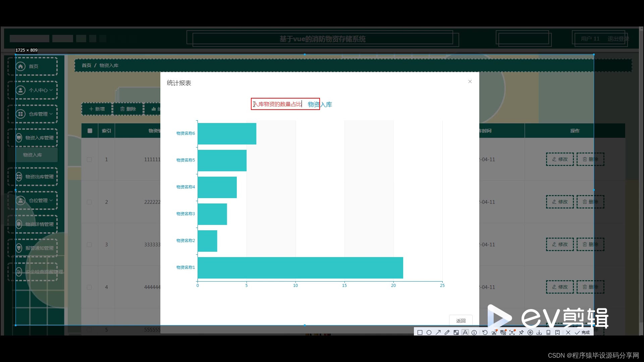The image size is (644, 362).
Task: Select the arrow drawing tool
Action: pyautogui.click(x=438, y=333)
